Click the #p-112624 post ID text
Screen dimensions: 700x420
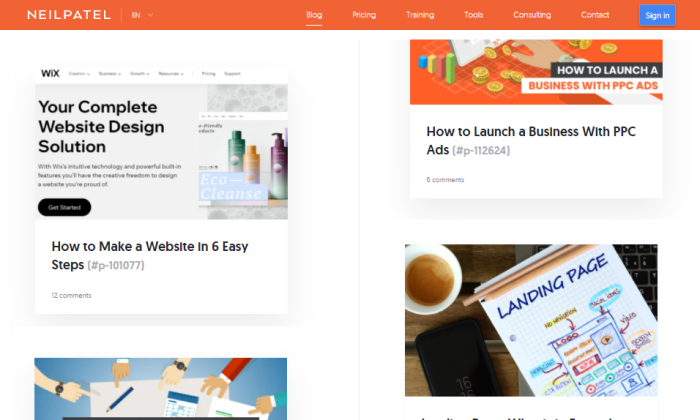pos(481,150)
